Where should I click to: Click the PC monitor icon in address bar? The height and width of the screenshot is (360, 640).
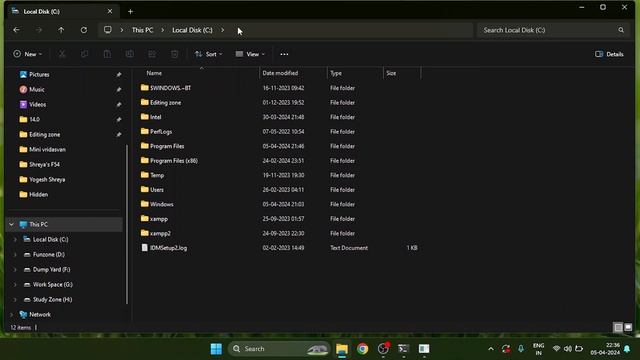coord(107,30)
